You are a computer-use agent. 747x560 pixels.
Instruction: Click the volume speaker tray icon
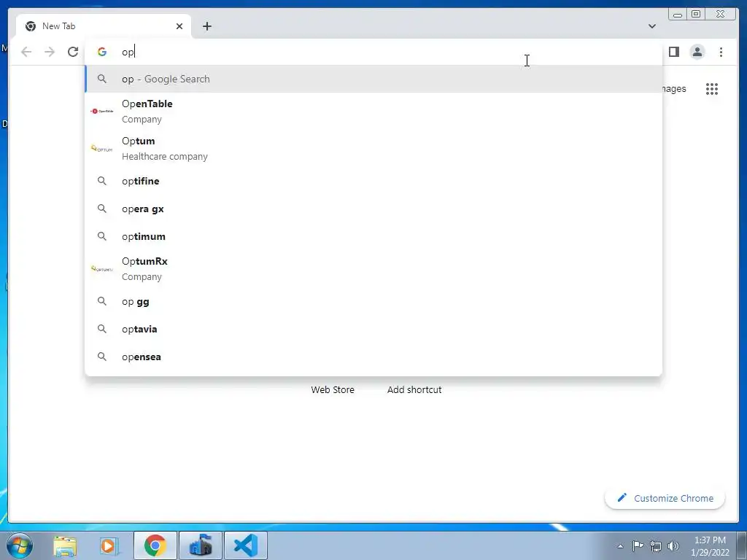point(673,546)
